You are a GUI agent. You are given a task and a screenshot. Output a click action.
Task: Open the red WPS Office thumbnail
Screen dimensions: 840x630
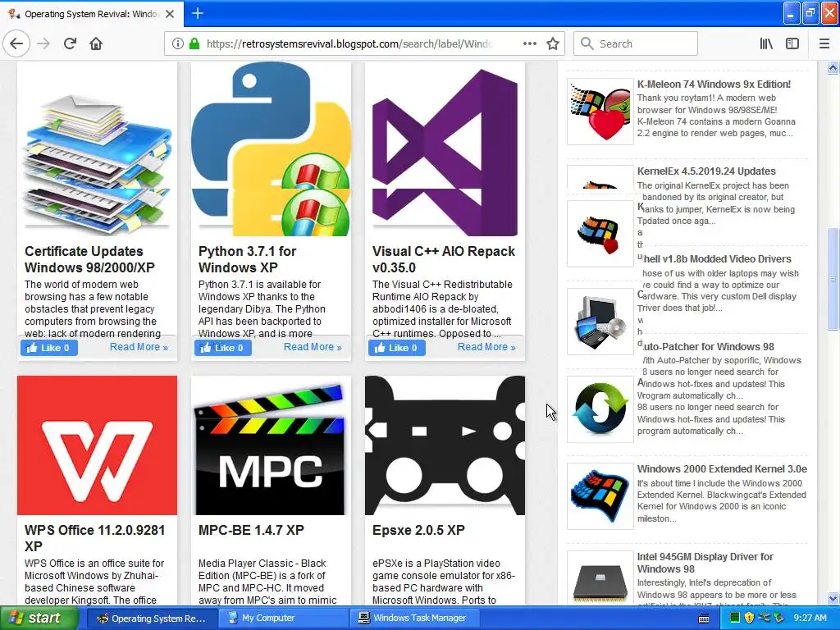[x=97, y=445]
